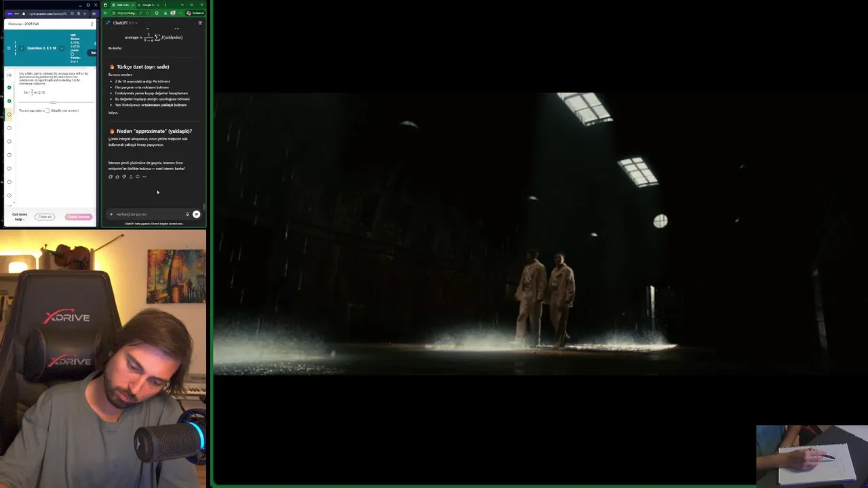Select the ninth question part circle

coord(9,195)
